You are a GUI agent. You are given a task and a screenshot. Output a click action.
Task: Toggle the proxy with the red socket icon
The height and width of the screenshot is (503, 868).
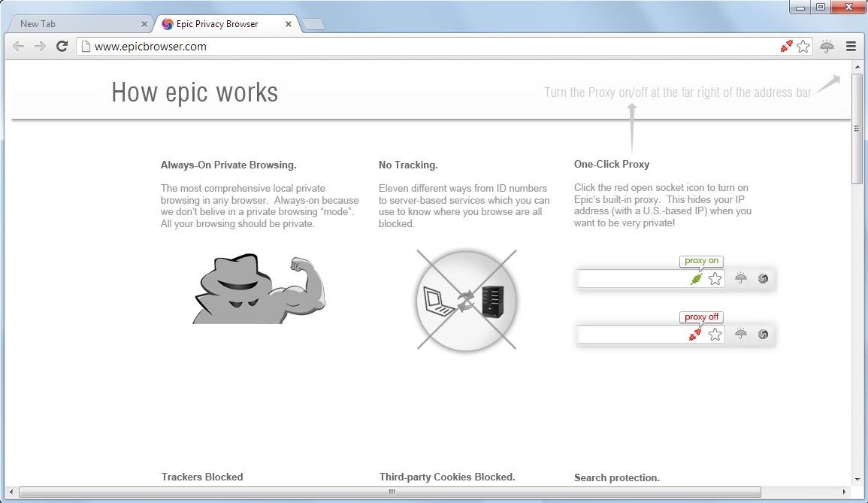pyautogui.click(x=785, y=46)
